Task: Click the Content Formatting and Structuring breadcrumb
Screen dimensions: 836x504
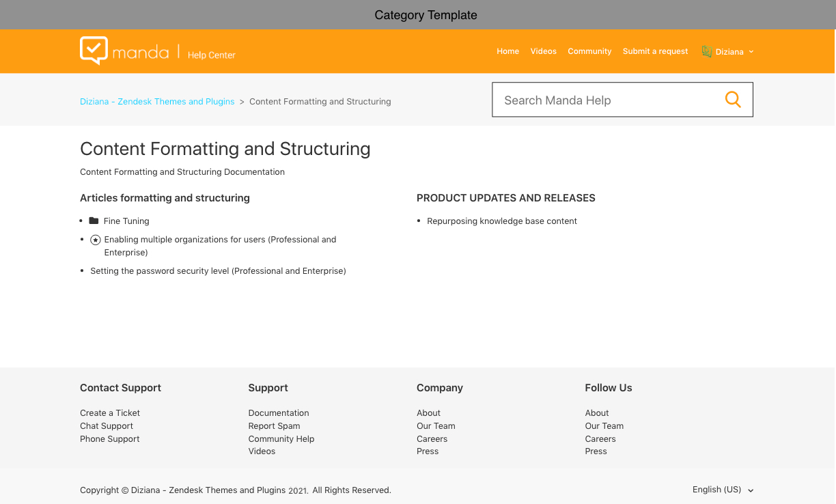Action: 320,101
